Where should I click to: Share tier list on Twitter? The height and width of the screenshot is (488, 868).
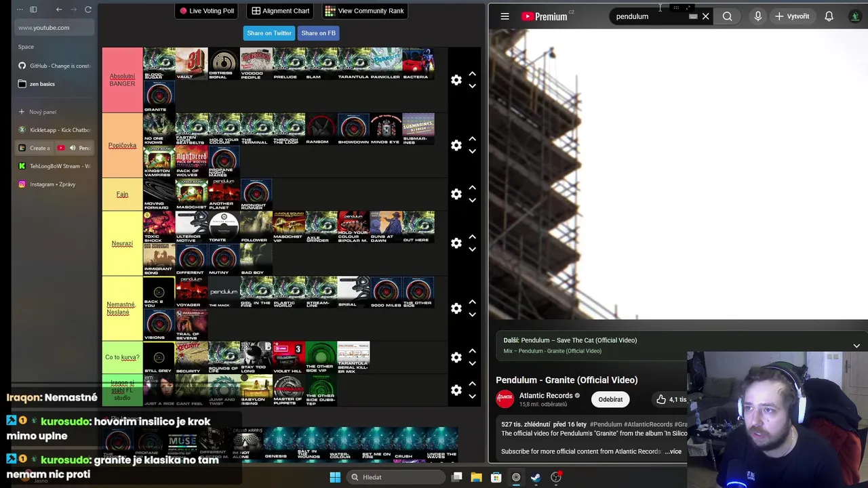point(269,33)
